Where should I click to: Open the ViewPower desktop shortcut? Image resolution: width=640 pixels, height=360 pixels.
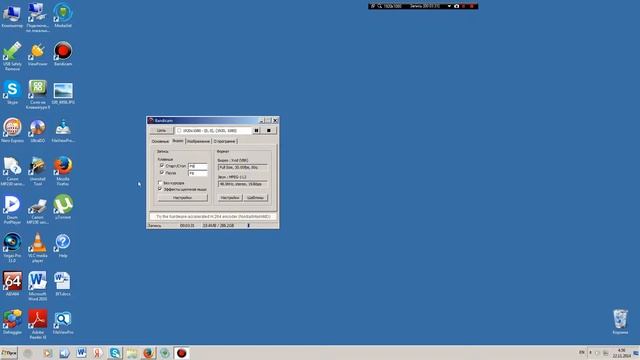coord(38,54)
